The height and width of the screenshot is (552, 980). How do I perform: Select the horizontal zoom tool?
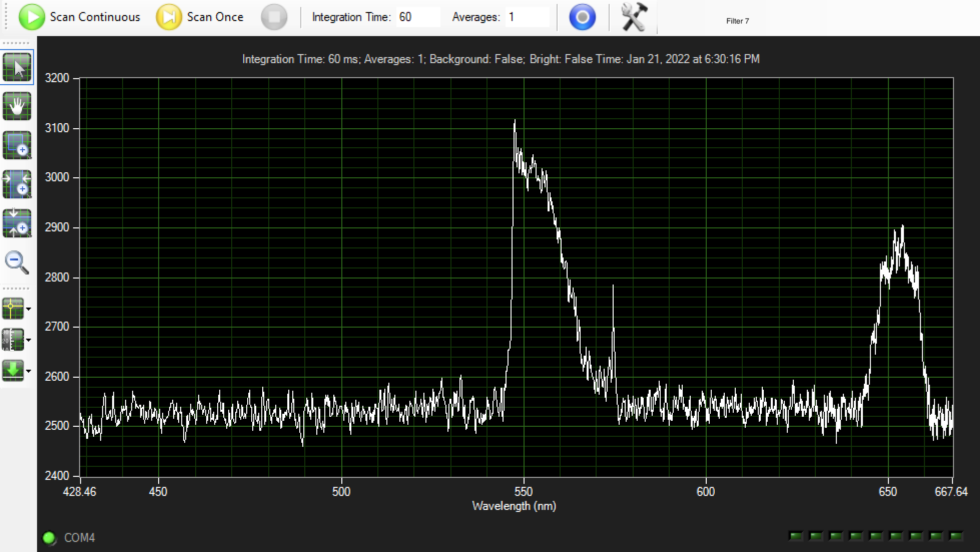tap(17, 184)
